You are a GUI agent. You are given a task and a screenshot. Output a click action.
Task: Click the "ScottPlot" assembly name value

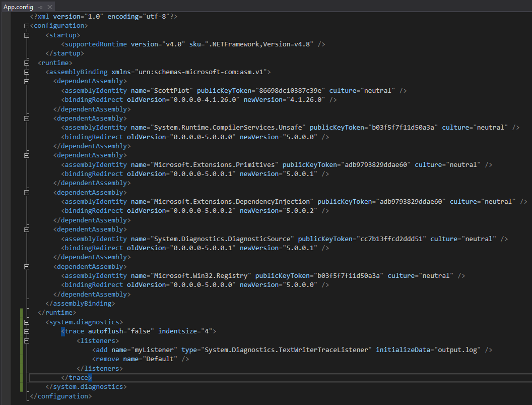pos(172,91)
